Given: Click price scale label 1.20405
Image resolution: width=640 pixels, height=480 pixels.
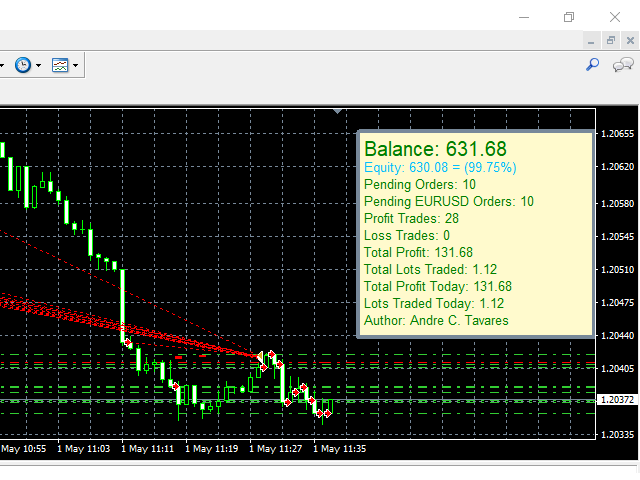Looking at the screenshot, I should click(x=618, y=369).
